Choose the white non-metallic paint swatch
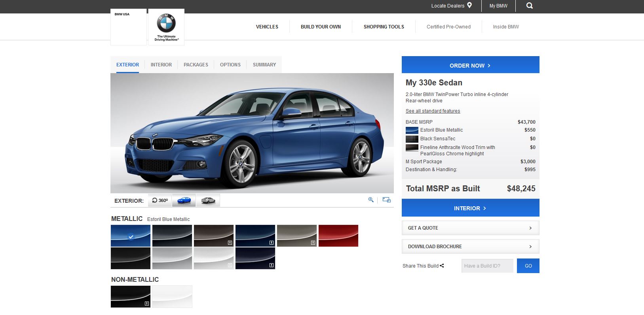 tap(172, 296)
